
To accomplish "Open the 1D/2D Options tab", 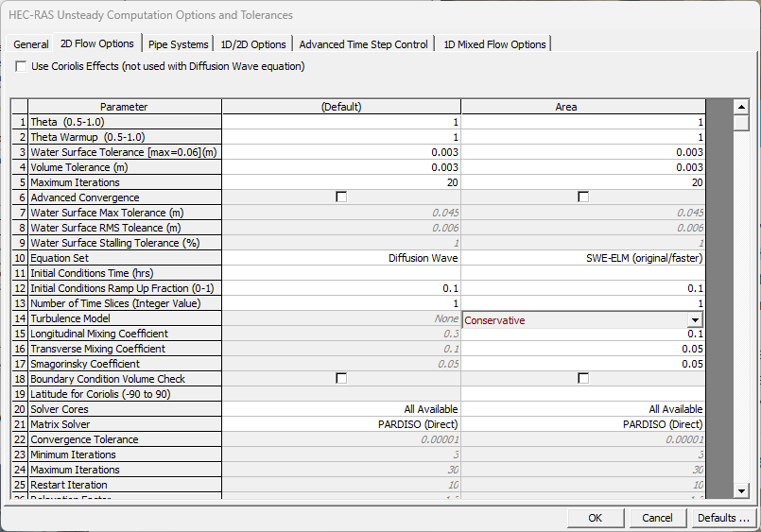I will pyautogui.click(x=253, y=44).
